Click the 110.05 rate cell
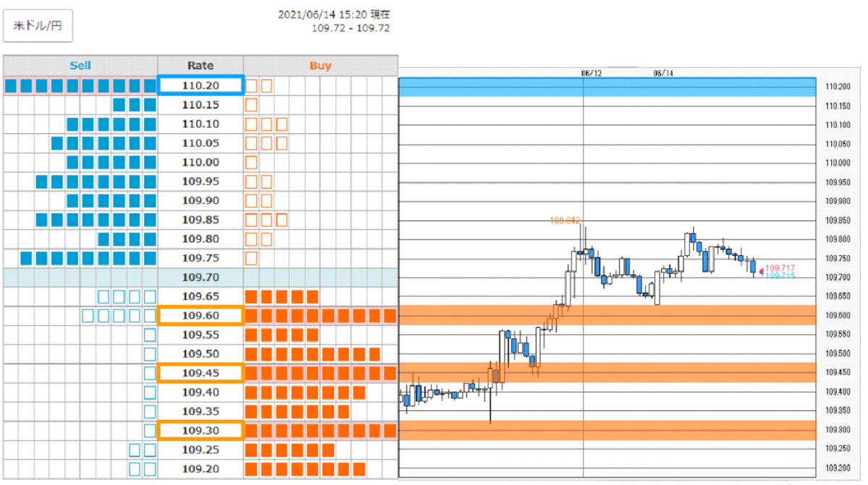The width and height of the screenshot is (868, 485). [x=200, y=143]
